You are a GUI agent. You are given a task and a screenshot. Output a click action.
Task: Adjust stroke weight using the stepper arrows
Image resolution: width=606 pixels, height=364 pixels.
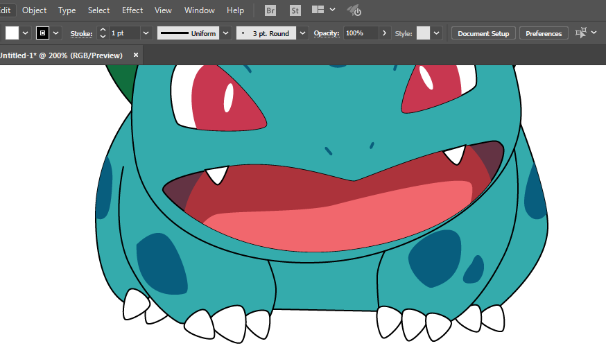(103, 33)
